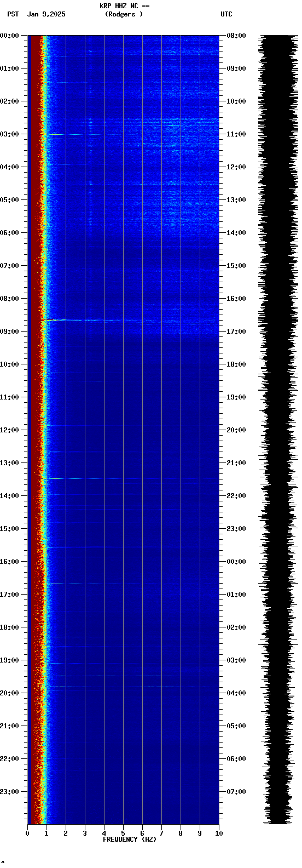Click the PST time label '00:00'
The height and width of the screenshot is (868, 302).
click(x=9, y=36)
